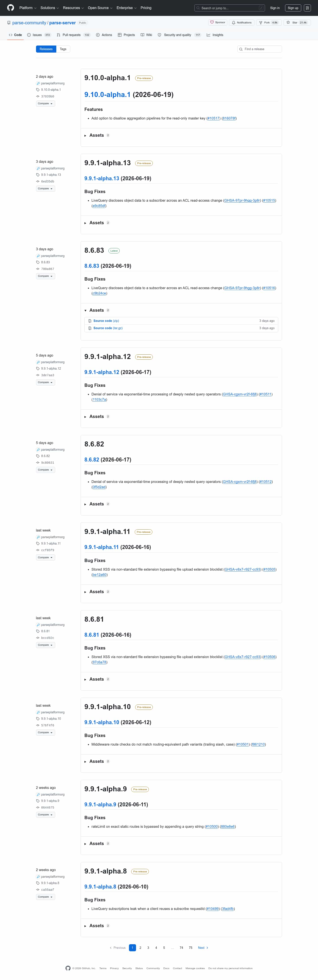The width and height of the screenshot is (318, 980).
Task: Click the Sign up button
Action: pos(293,8)
